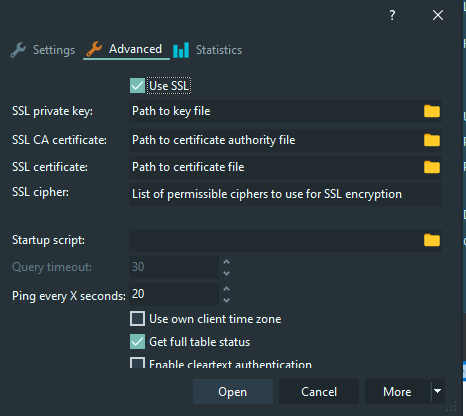Select the Advanced tab

126,49
